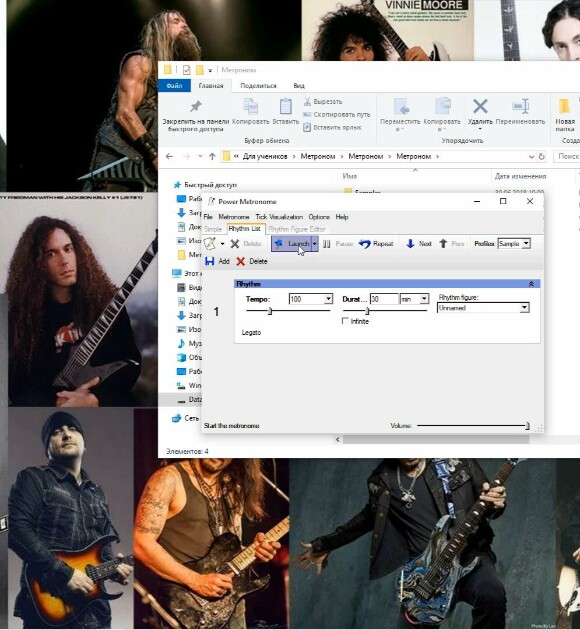Image resolution: width=580 pixels, height=630 pixels.
Task: Click the Имя column header
Action: (x=350, y=176)
